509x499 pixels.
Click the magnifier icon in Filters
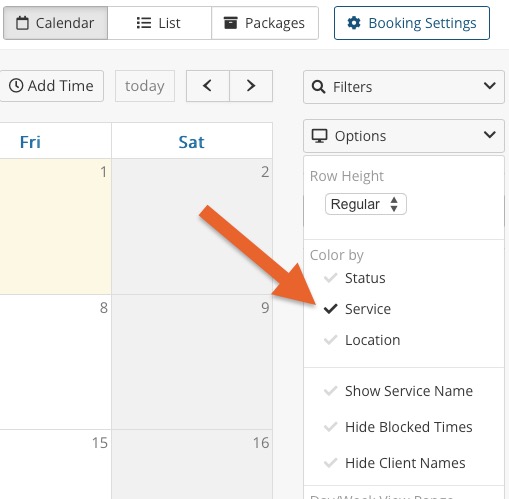pos(318,87)
